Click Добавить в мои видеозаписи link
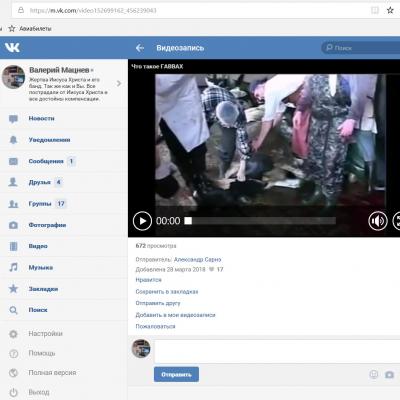Screen dimensions: 400x400 [175, 315]
